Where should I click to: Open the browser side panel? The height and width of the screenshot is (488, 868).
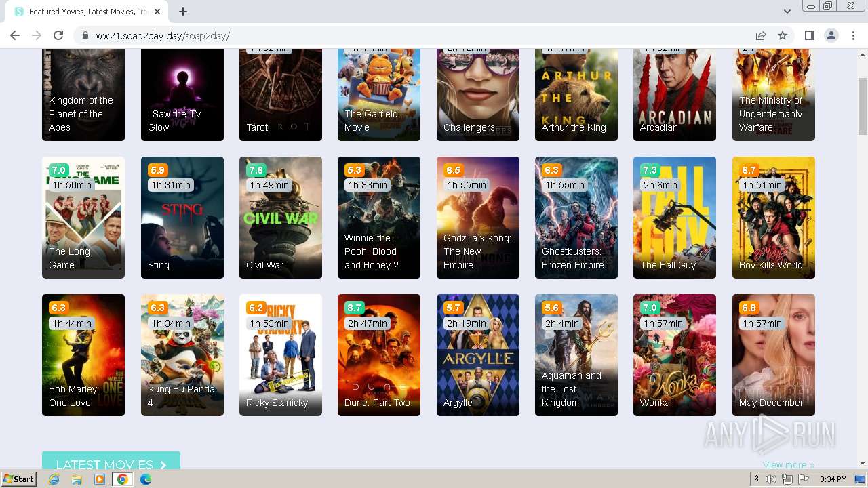pos(809,35)
